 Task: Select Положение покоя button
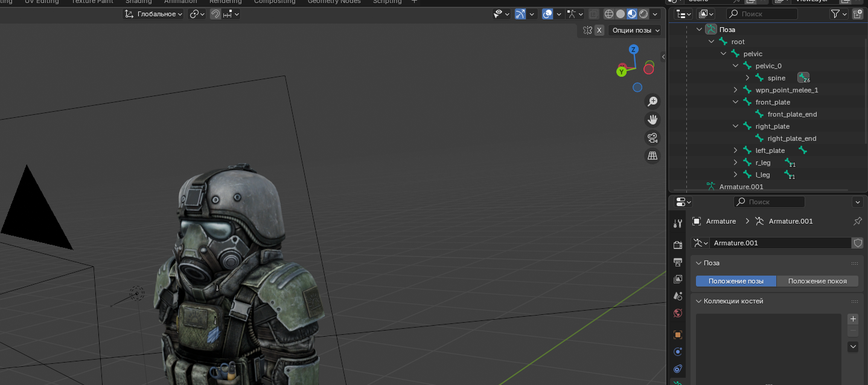click(817, 281)
